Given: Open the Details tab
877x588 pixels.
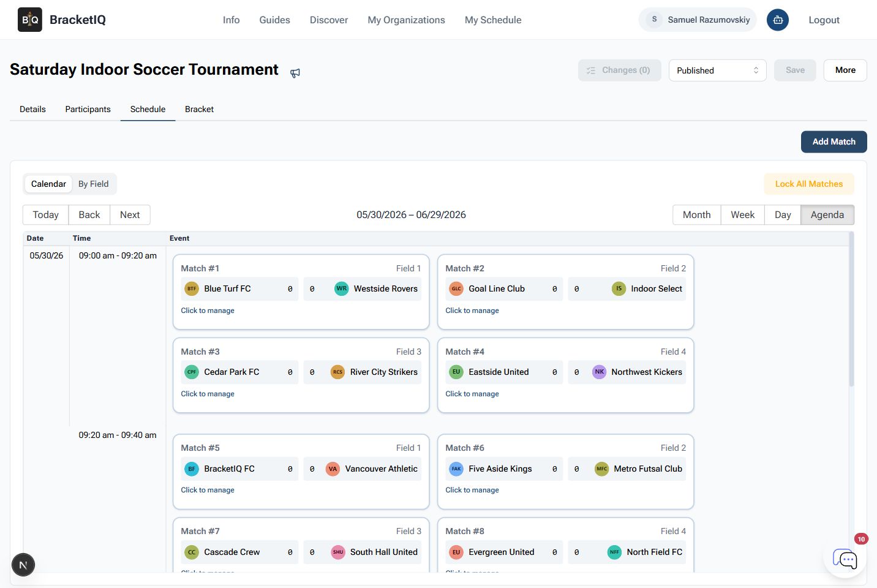Looking at the screenshot, I should tap(32, 109).
